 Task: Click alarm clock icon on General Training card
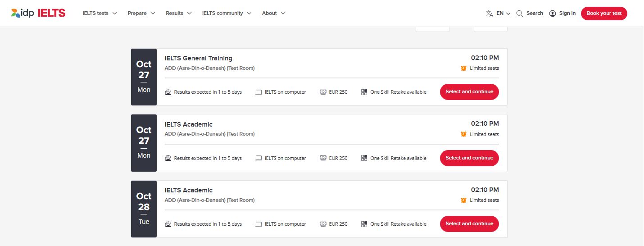click(463, 68)
